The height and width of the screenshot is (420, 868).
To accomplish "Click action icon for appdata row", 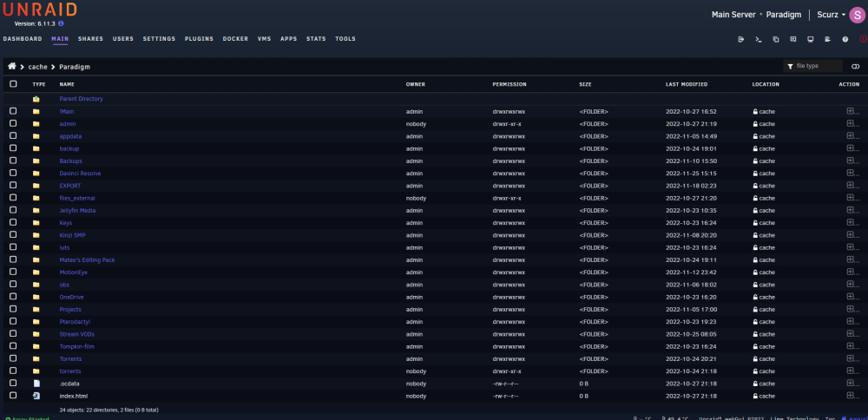I will (851, 136).
